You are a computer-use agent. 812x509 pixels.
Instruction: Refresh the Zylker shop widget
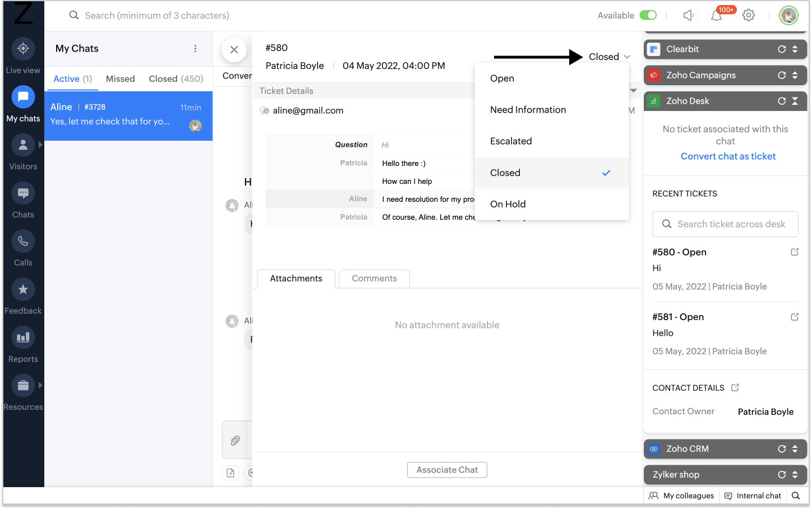(782, 475)
